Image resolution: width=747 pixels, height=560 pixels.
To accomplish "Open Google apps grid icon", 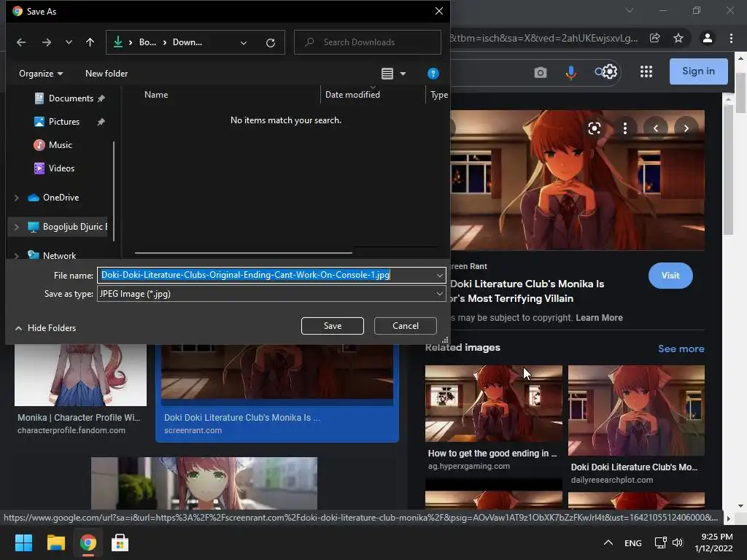I will click(646, 72).
